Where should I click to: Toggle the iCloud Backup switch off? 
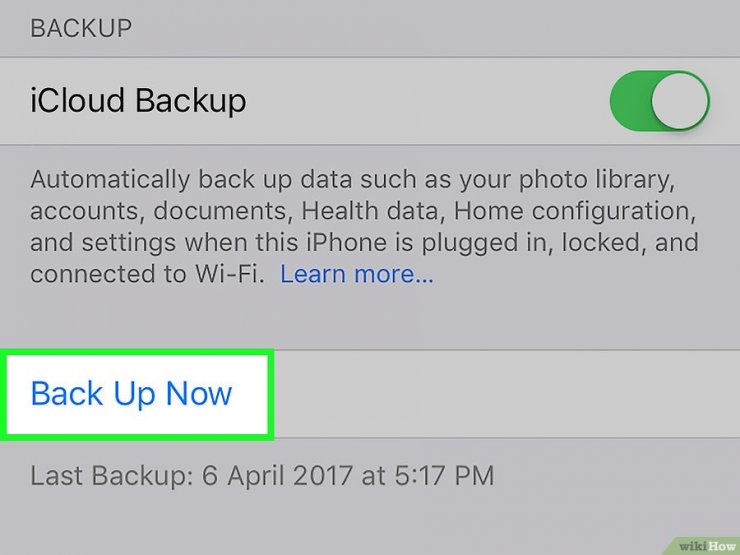(x=660, y=101)
